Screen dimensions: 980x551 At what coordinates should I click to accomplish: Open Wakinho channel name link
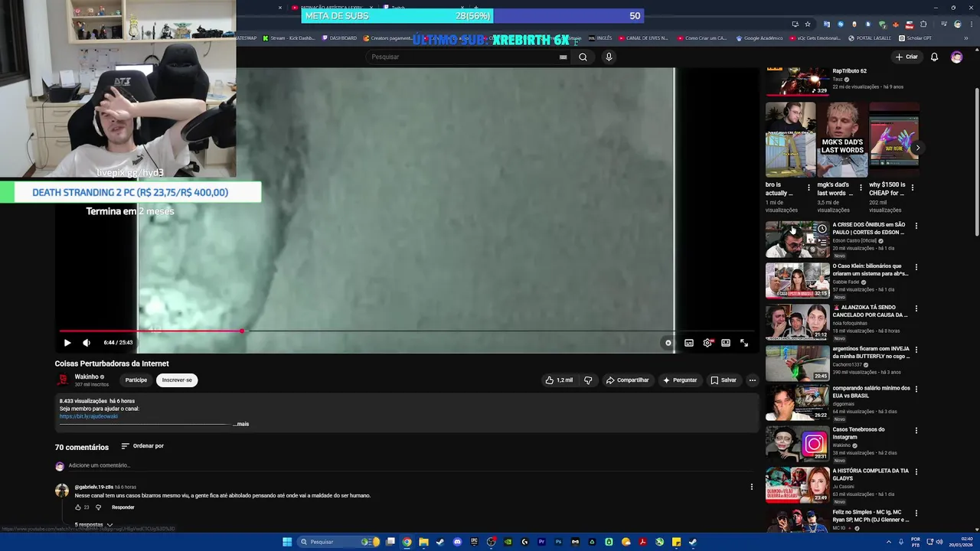coord(87,377)
